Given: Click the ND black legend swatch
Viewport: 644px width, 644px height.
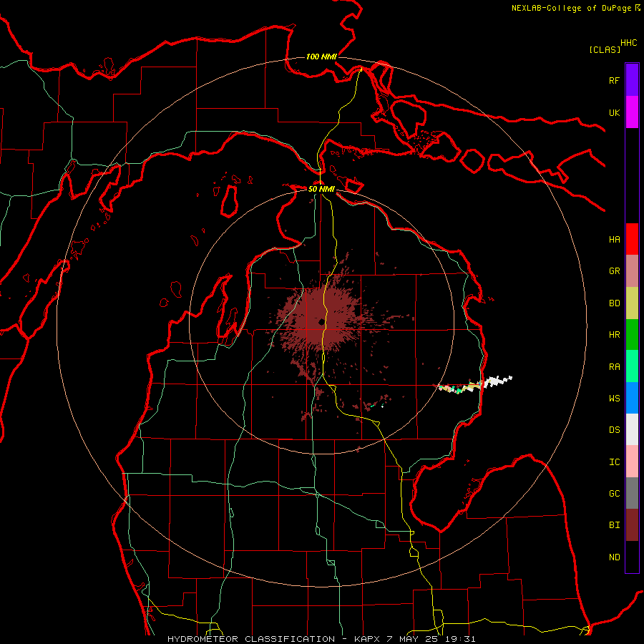Looking at the screenshot, I should 632,557.
